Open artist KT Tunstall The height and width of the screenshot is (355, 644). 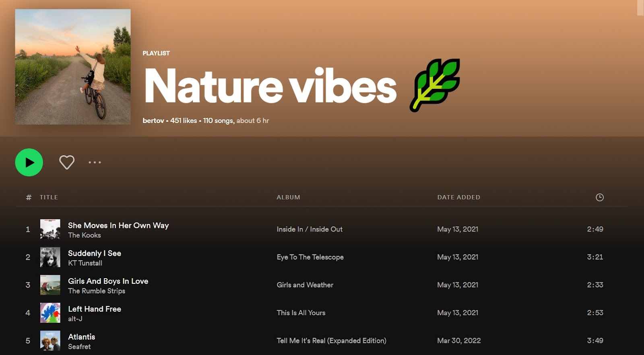click(x=85, y=263)
